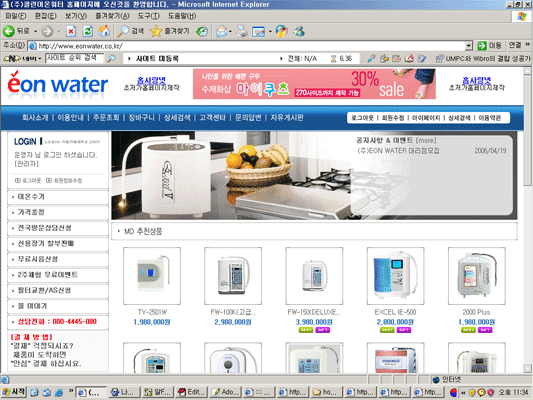Open 자유게시판 in the blue navigation bar
Image resolution: width=533 pixels, height=400 pixels.
pos(287,118)
